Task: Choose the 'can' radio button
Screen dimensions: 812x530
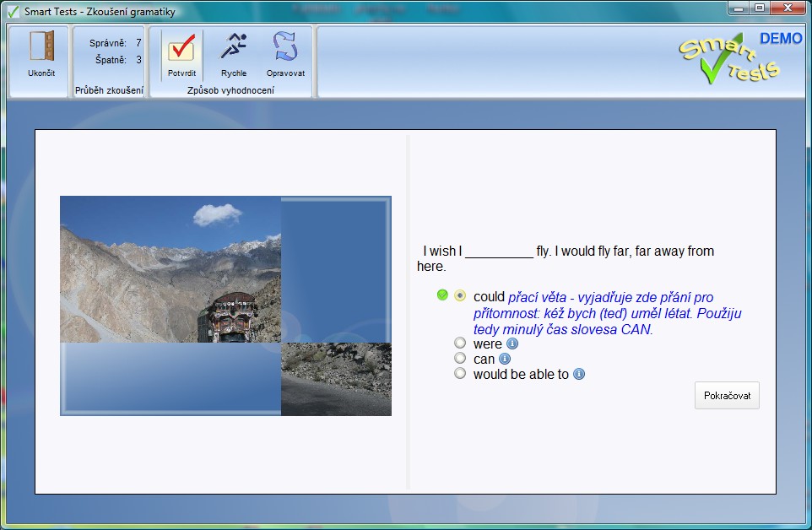Action: coord(460,358)
